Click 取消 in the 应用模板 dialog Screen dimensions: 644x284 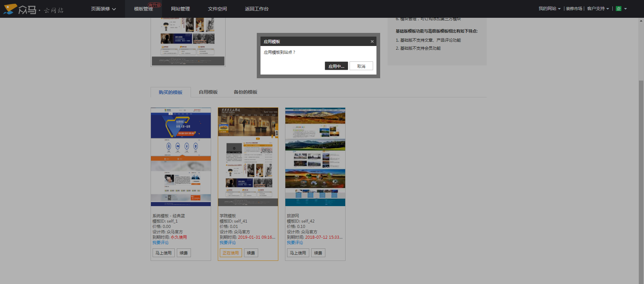point(361,66)
